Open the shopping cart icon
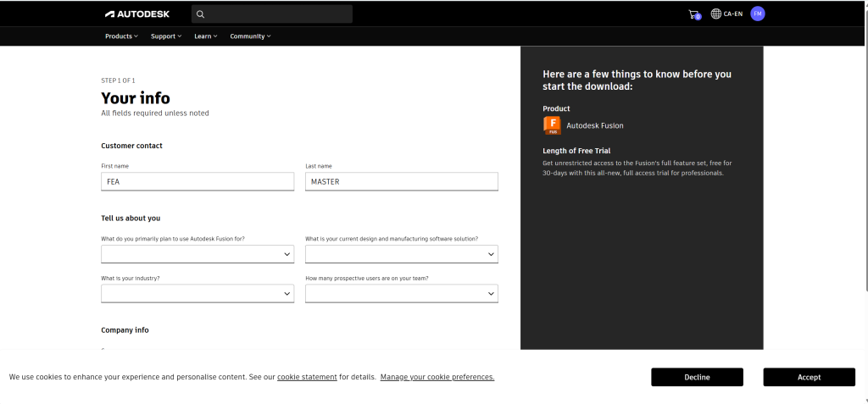This screenshot has height=404, width=868. point(694,14)
